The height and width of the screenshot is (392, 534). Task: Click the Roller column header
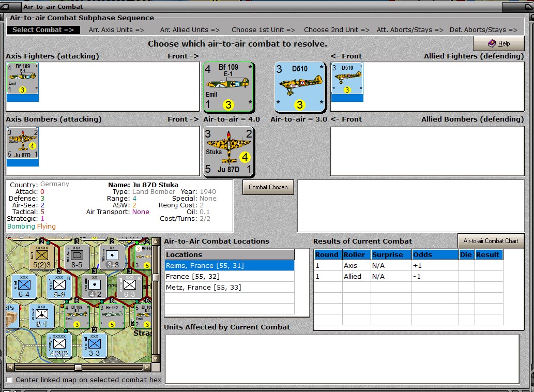(x=357, y=255)
